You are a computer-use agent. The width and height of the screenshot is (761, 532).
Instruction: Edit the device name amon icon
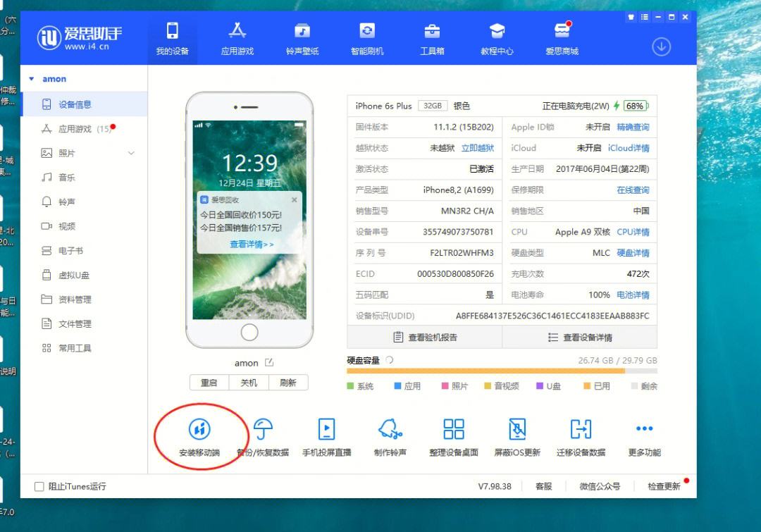pyautogui.click(x=269, y=362)
